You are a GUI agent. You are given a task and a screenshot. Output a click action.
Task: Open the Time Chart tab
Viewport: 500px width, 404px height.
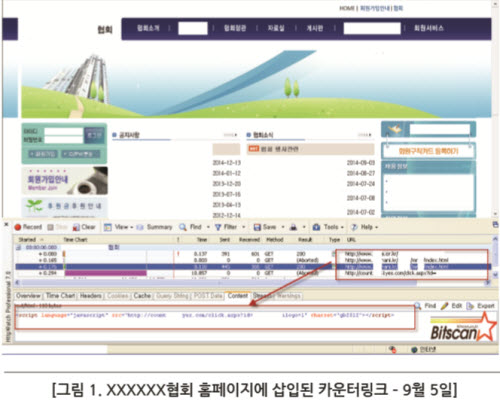60,296
